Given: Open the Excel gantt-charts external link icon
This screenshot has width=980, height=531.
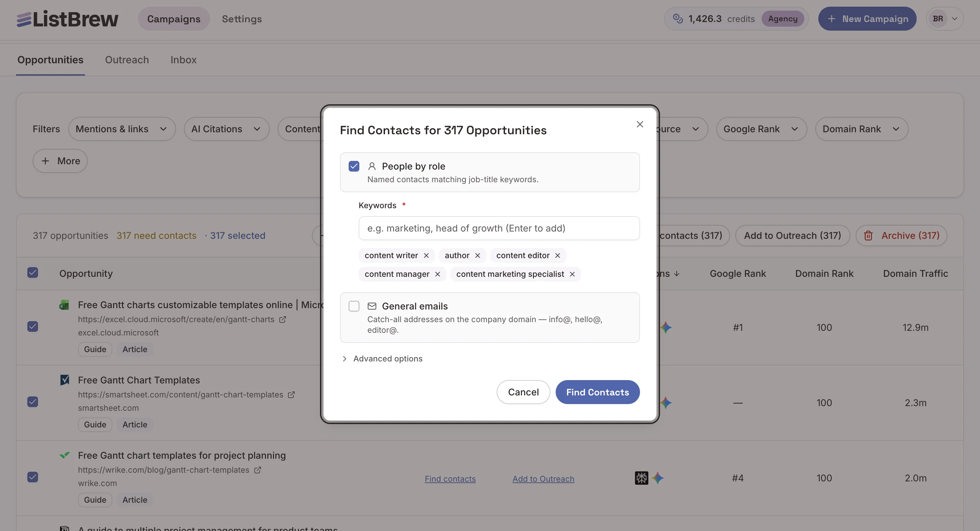Looking at the screenshot, I should click(x=283, y=320).
